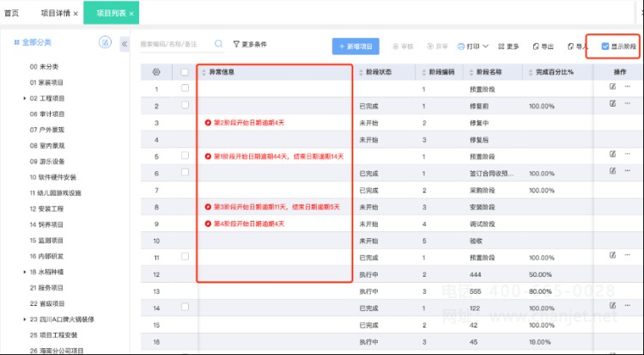
Task: Click the sort arrows on 异常信息 column
Action: pos(204,72)
